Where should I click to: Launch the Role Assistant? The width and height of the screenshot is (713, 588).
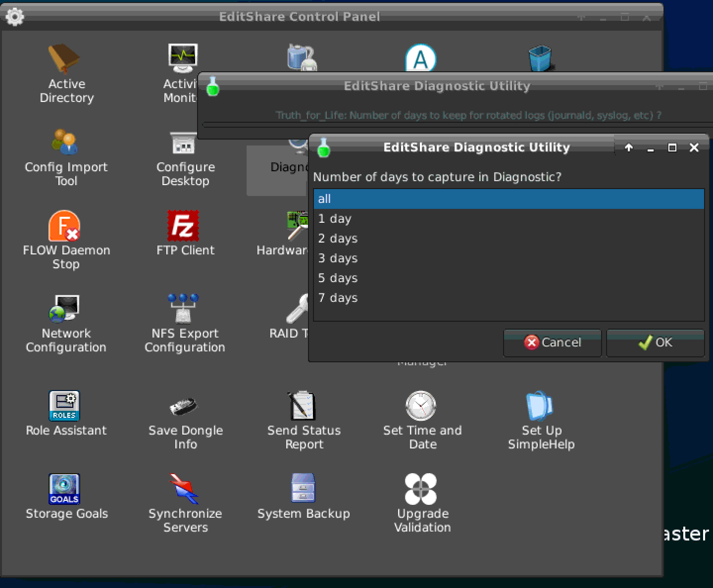[x=66, y=413]
